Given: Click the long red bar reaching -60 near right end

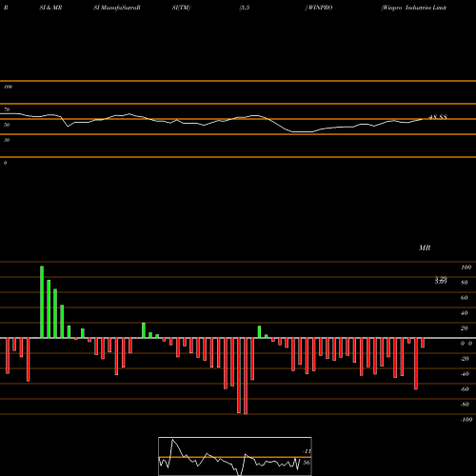Looking at the screenshot, I should point(416,364).
